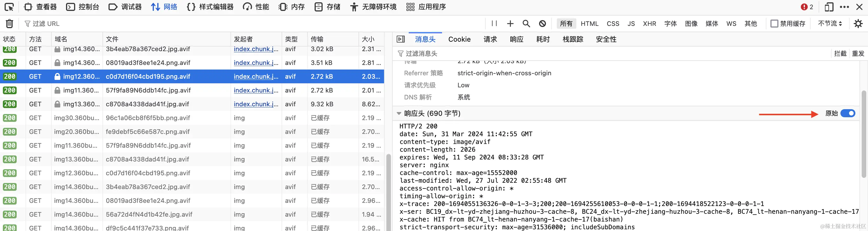868x231 pixels.
Task: Filter requests by JS
Action: (x=631, y=24)
